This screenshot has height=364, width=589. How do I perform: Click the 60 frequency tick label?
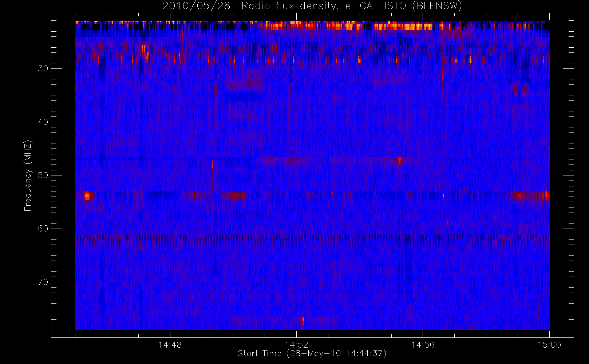click(43, 229)
